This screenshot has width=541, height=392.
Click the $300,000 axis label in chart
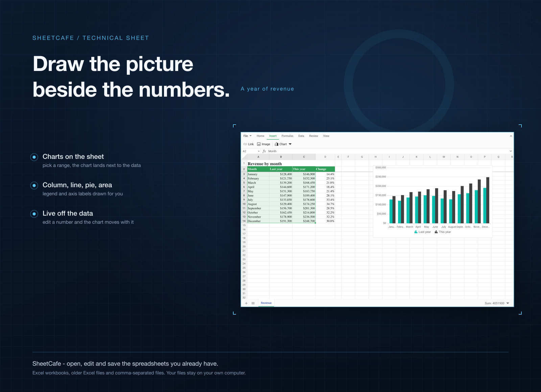381,168
